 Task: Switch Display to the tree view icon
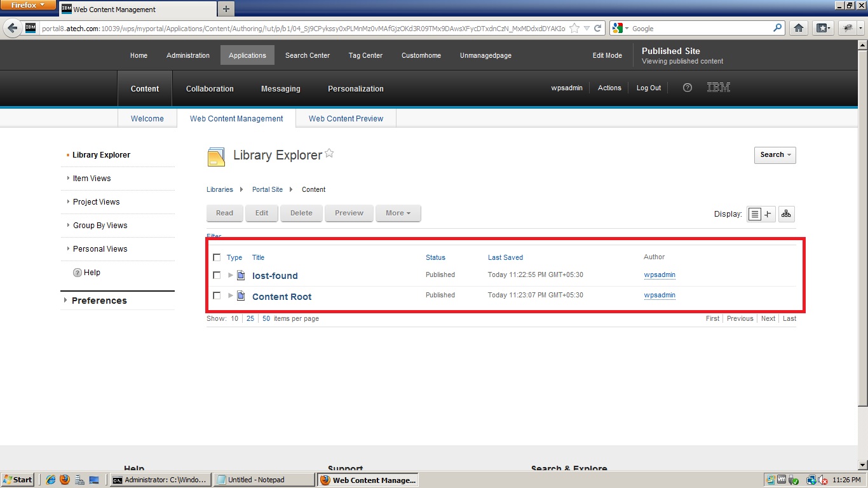768,214
